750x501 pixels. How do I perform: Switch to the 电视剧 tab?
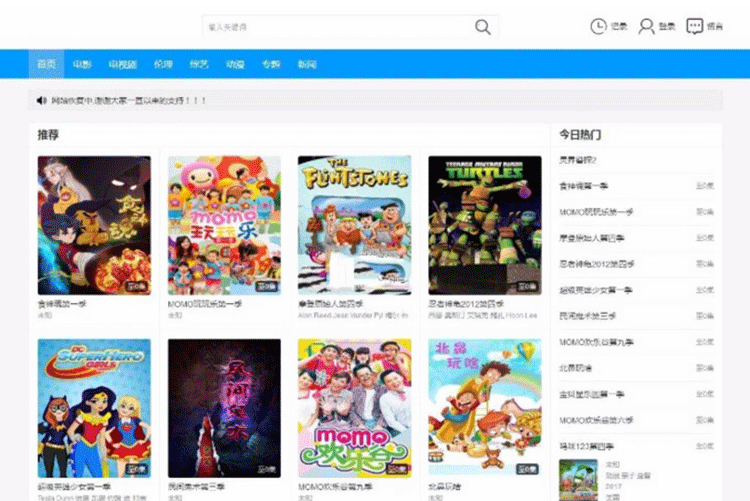(122, 64)
